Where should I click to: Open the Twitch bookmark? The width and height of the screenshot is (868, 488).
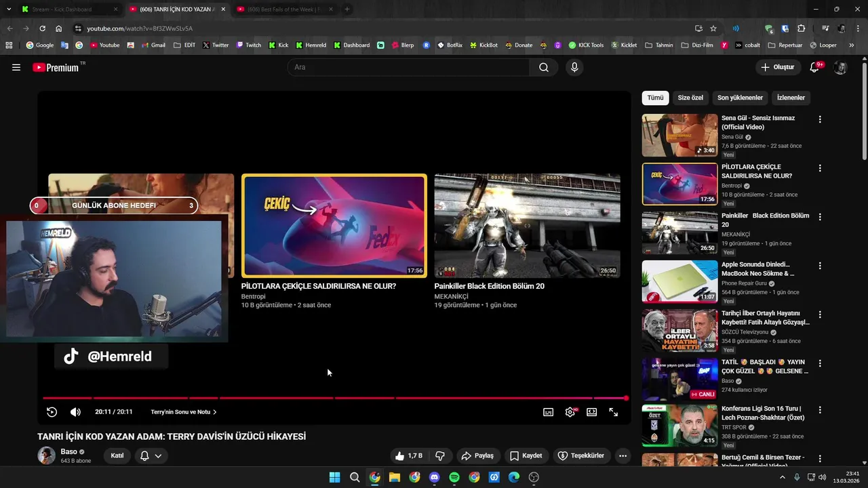(x=249, y=45)
